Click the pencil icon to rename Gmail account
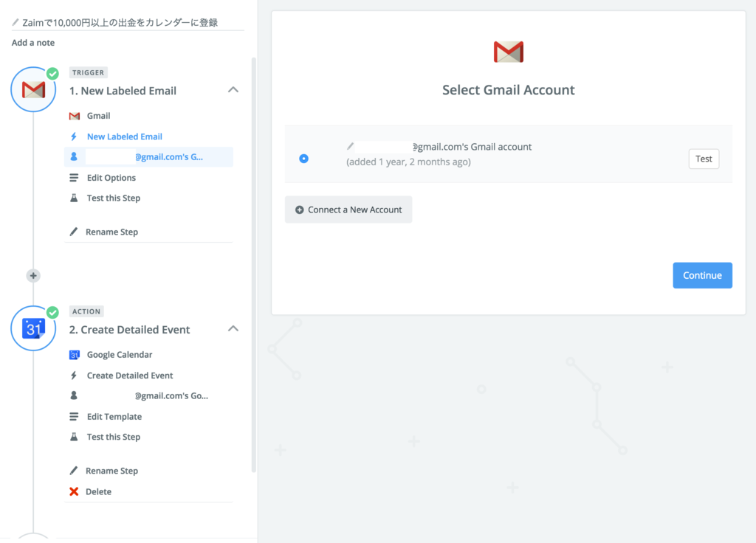The height and width of the screenshot is (543, 756). click(351, 146)
